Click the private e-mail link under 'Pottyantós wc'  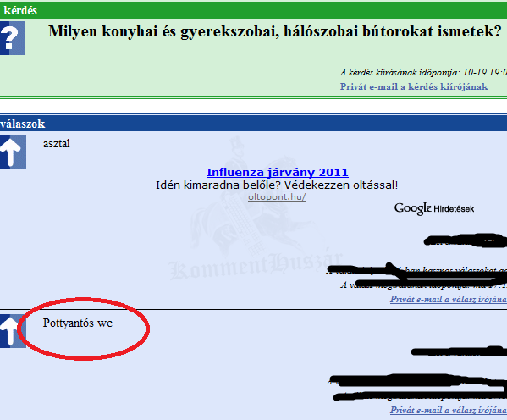pyautogui.click(x=449, y=410)
